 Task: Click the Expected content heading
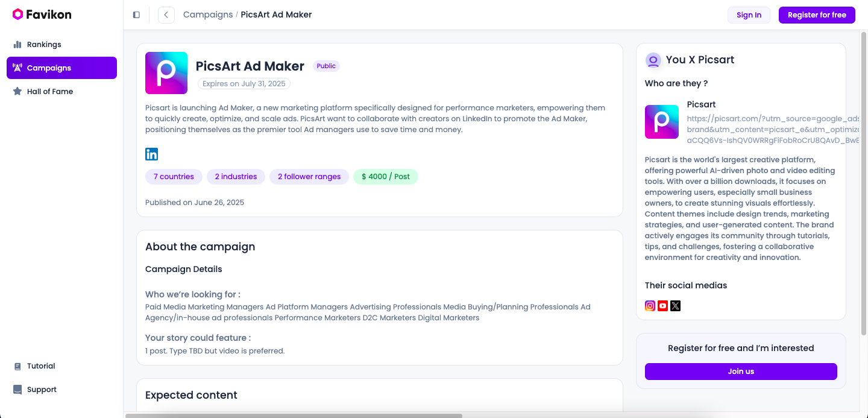tap(191, 395)
